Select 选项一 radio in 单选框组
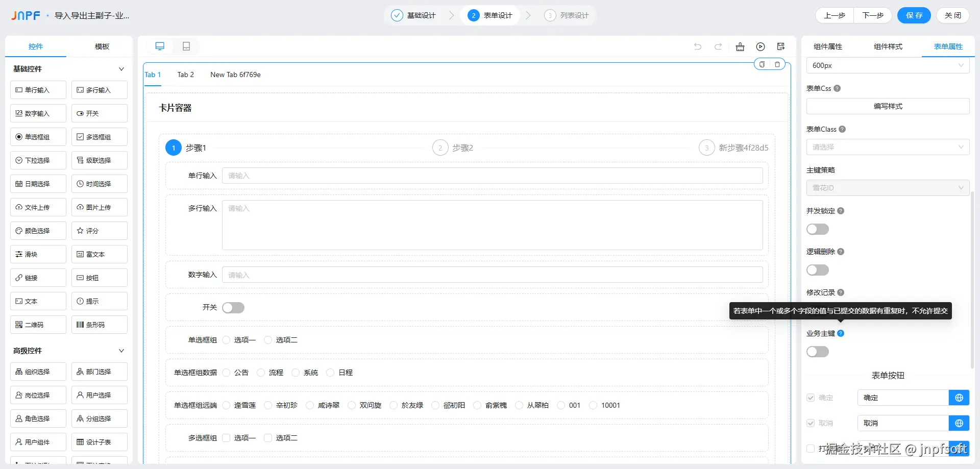980x469 pixels. [x=227, y=340]
